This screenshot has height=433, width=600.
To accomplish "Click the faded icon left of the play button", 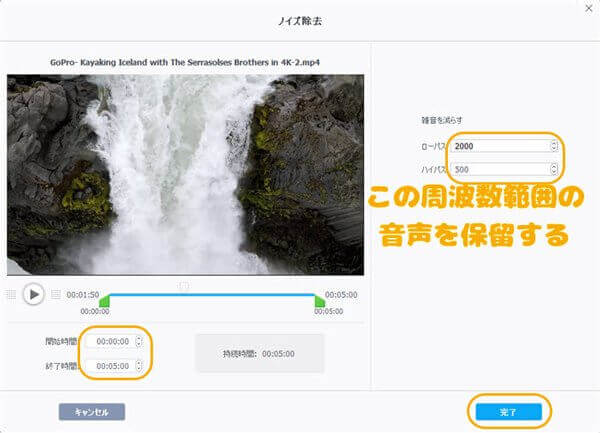I will tap(11, 294).
